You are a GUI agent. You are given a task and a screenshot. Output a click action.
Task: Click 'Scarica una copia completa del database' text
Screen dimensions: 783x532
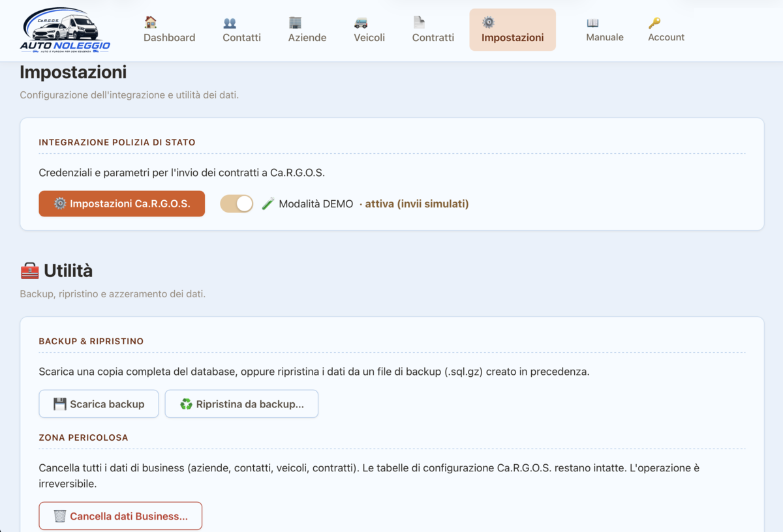click(x=314, y=372)
